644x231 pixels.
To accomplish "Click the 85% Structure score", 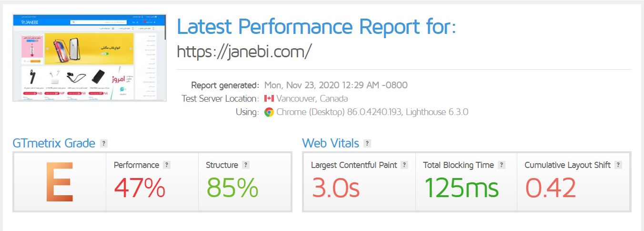I will pos(232,188).
